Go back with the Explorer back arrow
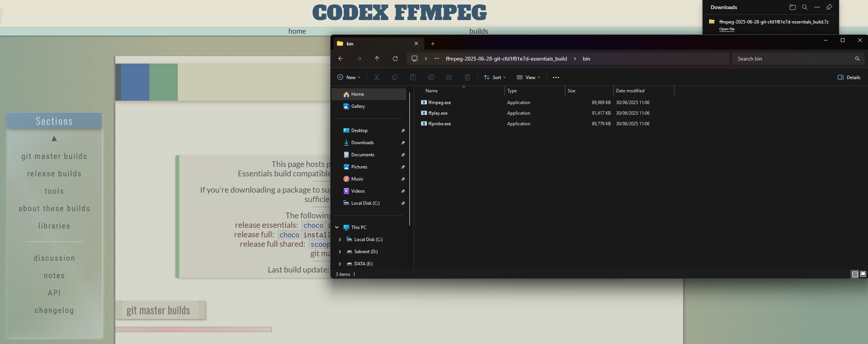The height and width of the screenshot is (344, 868). click(341, 59)
